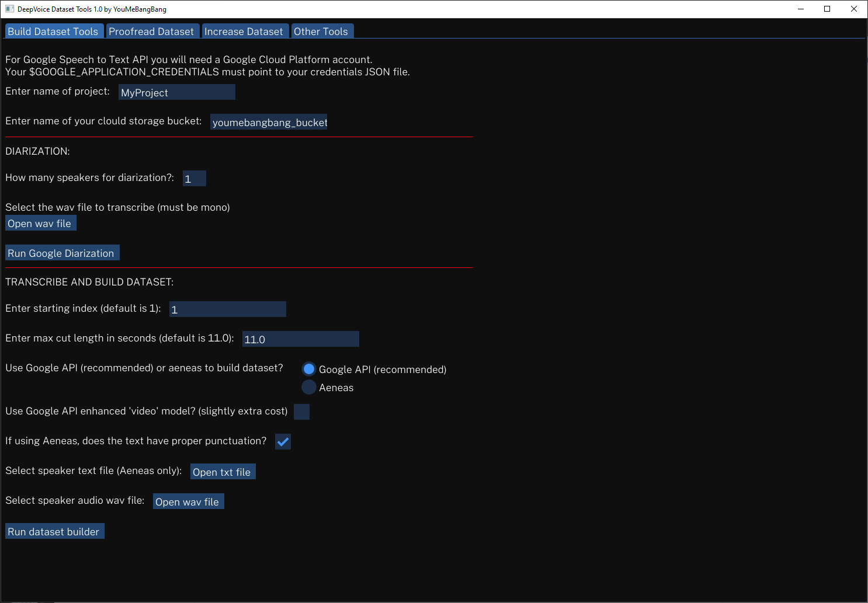Screen dimensions: 868x603
Task: Click the DeepVoice application icon in titlebar
Action: point(9,9)
